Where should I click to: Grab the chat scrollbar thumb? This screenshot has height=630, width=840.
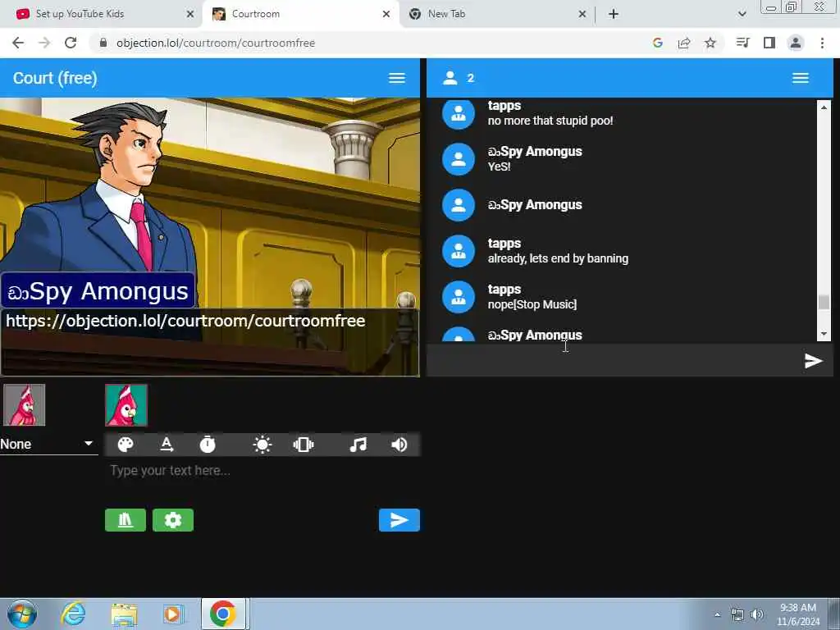pyautogui.click(x=824, y=302)
